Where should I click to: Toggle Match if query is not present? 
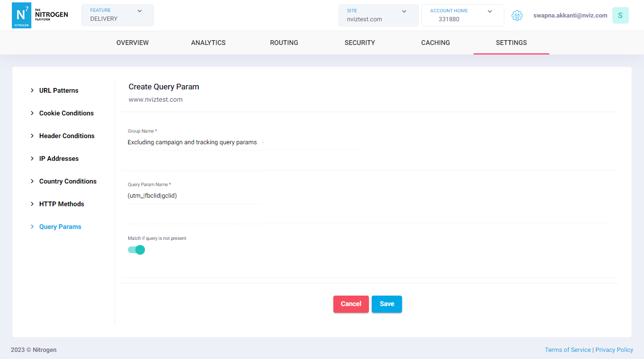136,250
